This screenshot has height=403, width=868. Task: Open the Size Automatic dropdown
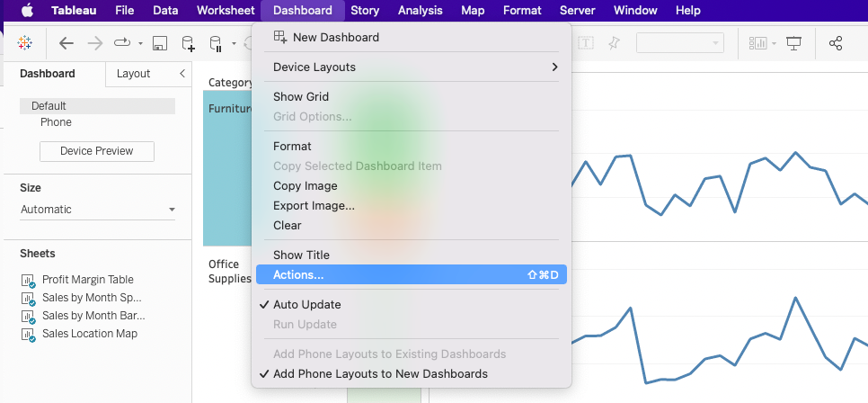click(98, 210)
